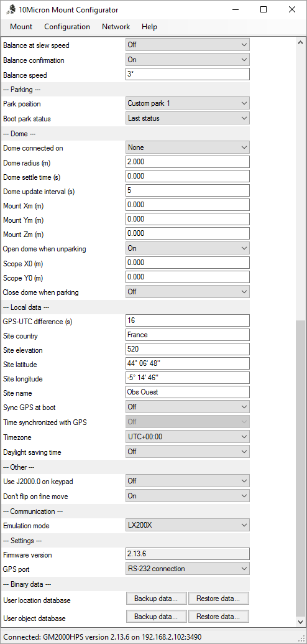Expand the Park position dropdown
This screenshot has height=644, width=307.
[x=188, y=103]
